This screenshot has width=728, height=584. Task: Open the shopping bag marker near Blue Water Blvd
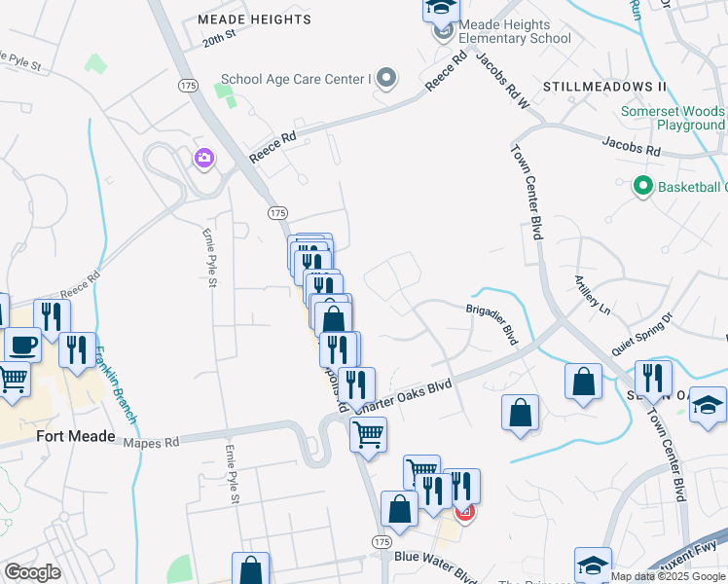(x=399, y=512)
